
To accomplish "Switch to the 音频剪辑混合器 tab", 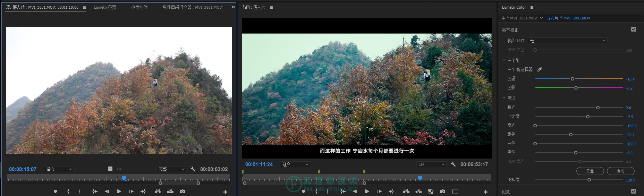I will coord(192,7).
